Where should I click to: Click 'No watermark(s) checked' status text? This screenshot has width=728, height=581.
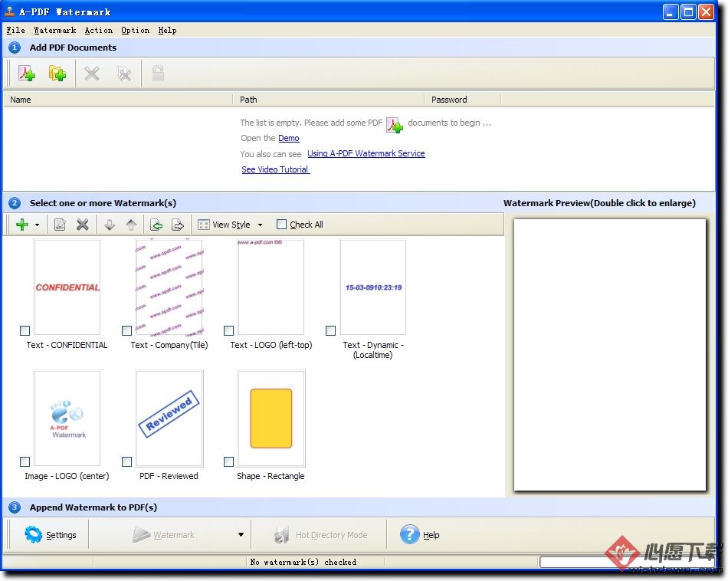303,562
